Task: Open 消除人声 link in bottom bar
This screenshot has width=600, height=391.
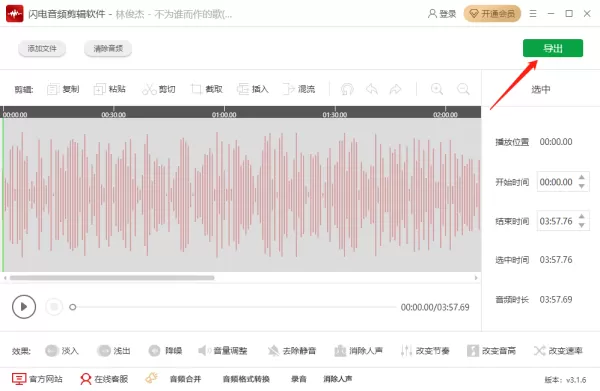Action: coord(338,379)
